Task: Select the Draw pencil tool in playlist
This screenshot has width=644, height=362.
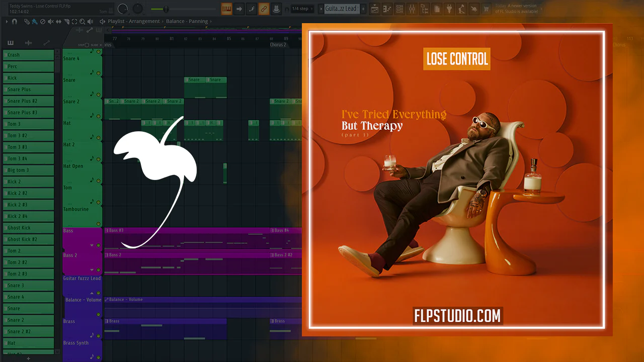Action: tap(27, 22)
